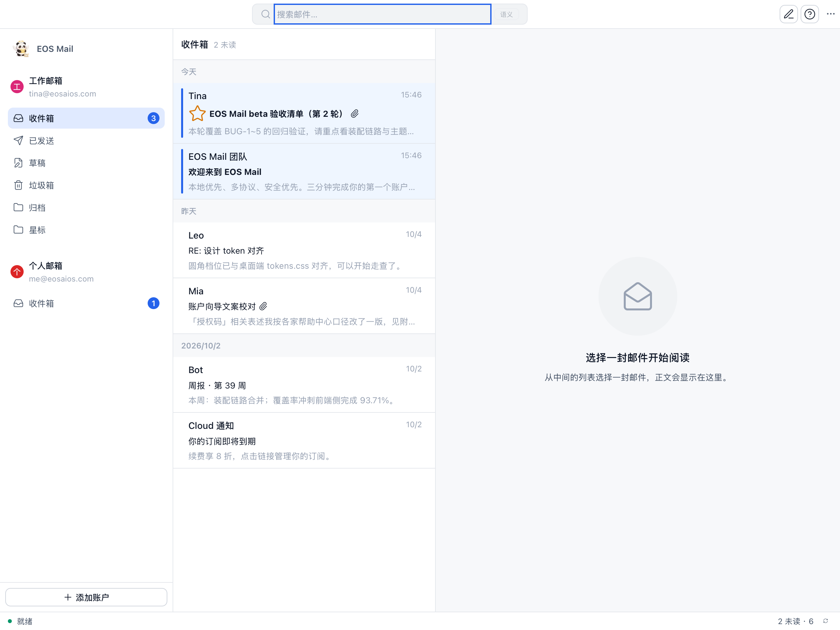Viewport: 840px width, 630px height.
Task: Click the tina@eosaios.com account address
Action: click(63, 94)
